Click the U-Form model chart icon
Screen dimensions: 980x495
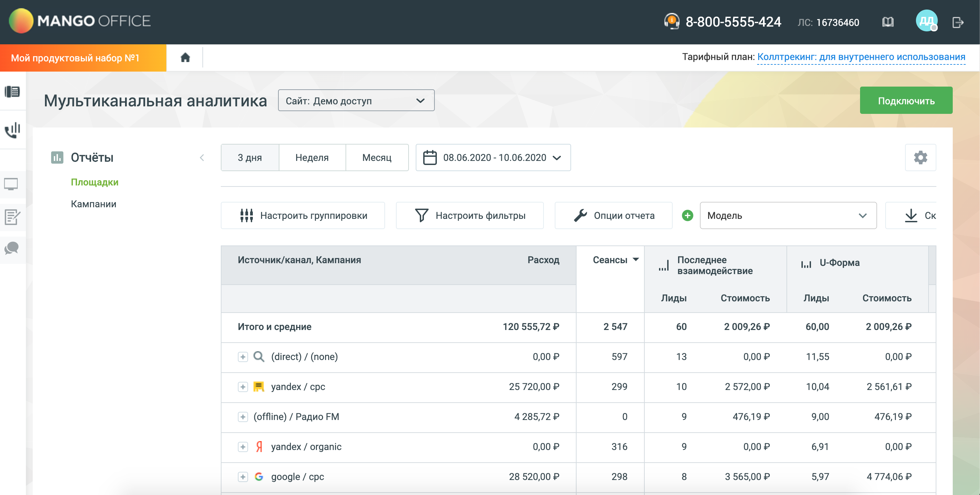tap(806, 264)
